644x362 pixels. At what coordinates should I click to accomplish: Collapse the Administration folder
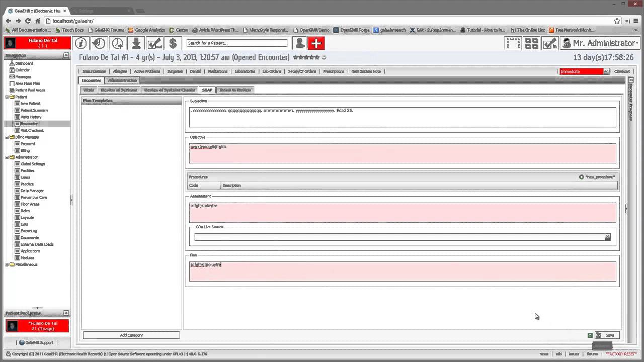coord(7,157)
